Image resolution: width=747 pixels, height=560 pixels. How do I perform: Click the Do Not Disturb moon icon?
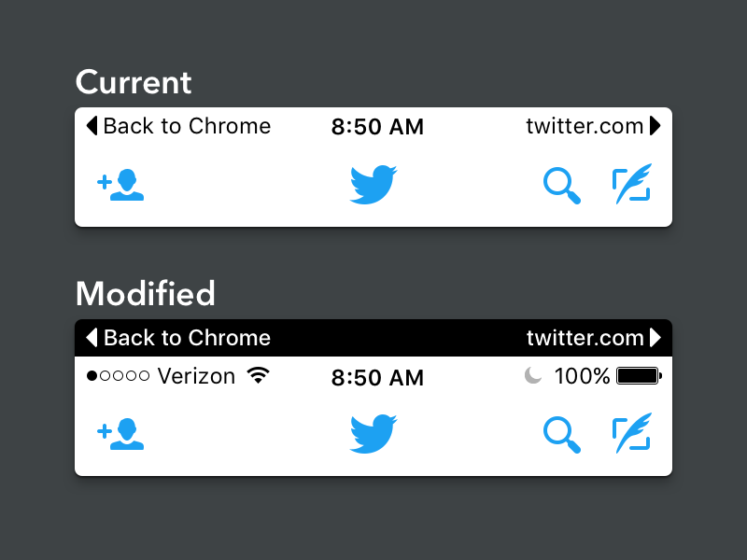click(532, 376)
